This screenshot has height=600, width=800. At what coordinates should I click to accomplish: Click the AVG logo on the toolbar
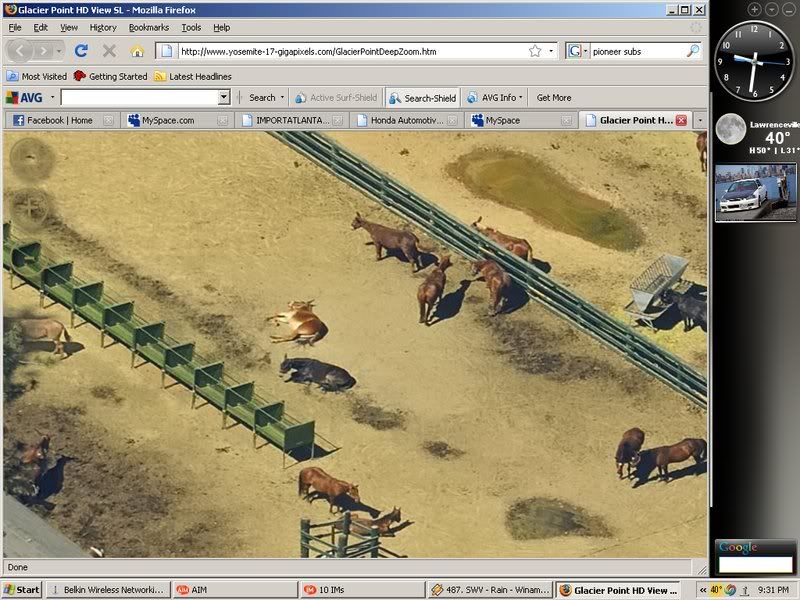click(x=25, y=98)
